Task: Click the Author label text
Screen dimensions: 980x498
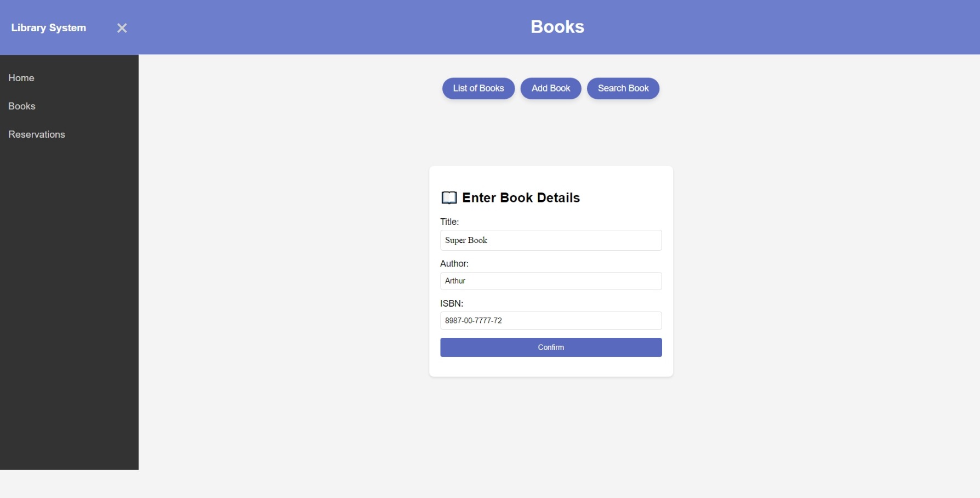Action: (x=454, y=263)
